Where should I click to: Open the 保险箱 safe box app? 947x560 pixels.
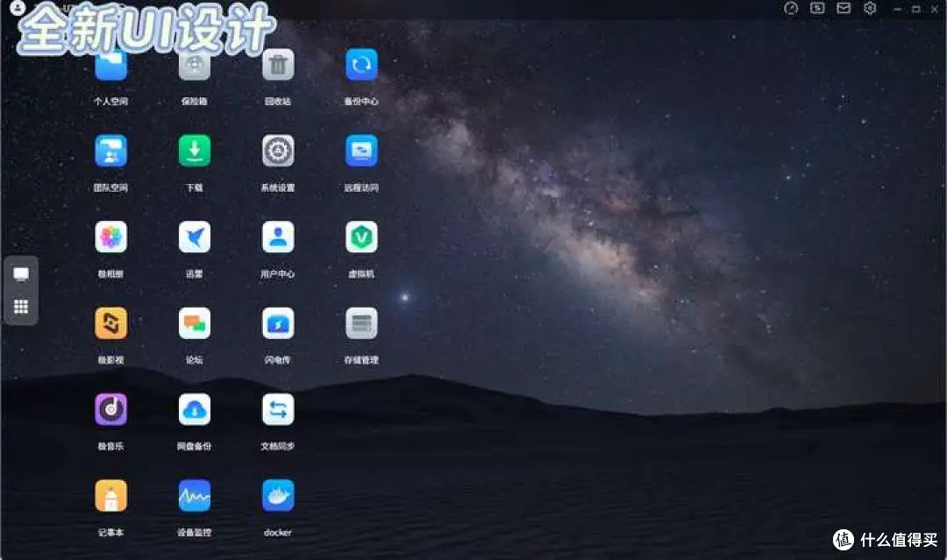click(x=195, y=65)
